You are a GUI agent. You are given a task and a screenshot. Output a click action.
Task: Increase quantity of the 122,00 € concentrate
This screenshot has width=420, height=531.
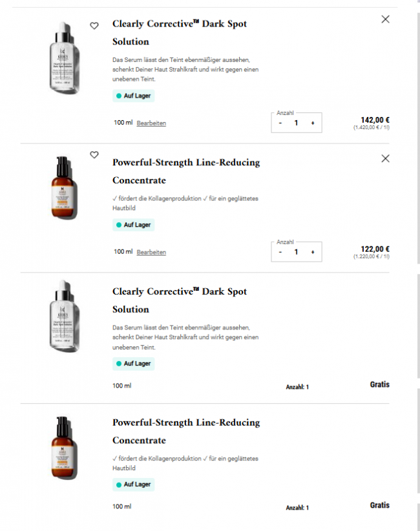313,252
